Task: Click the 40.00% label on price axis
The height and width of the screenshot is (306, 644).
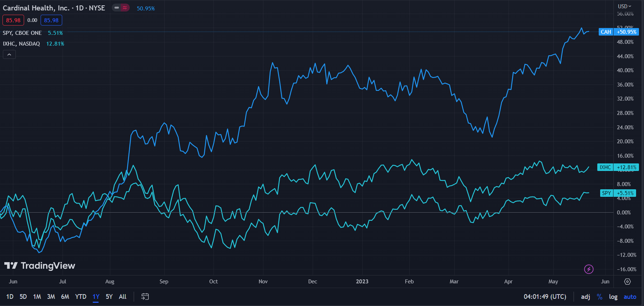Action: (625, 70)
